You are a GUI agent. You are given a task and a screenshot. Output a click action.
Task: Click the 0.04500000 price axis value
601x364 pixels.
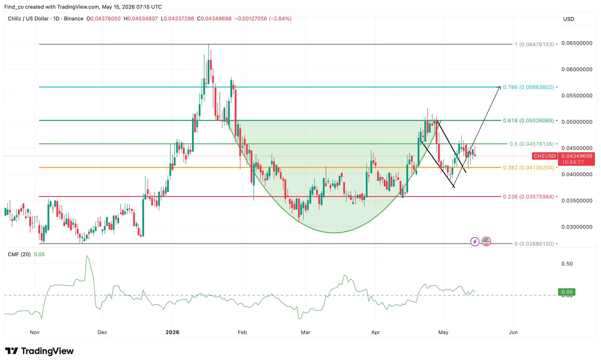coord(577,148)
